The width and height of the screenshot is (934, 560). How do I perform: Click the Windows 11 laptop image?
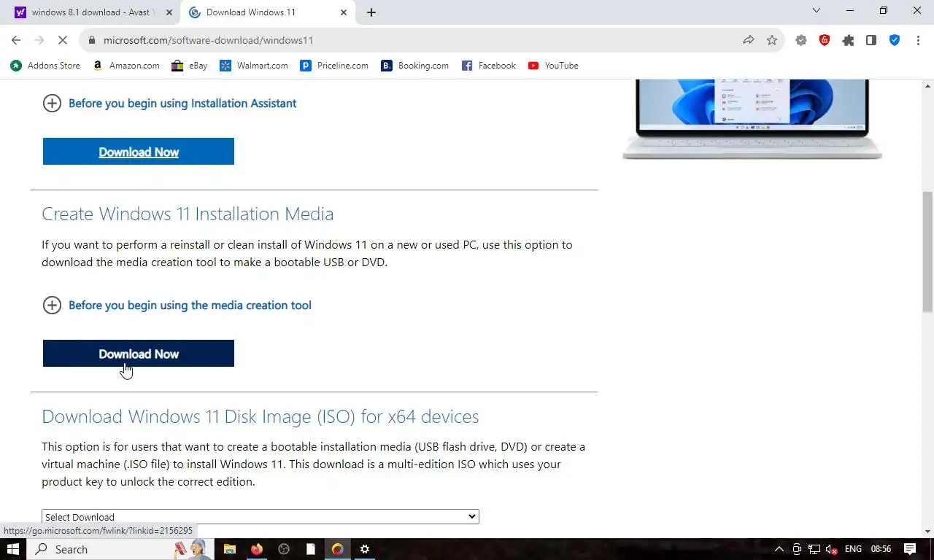[x=752, y=120]
